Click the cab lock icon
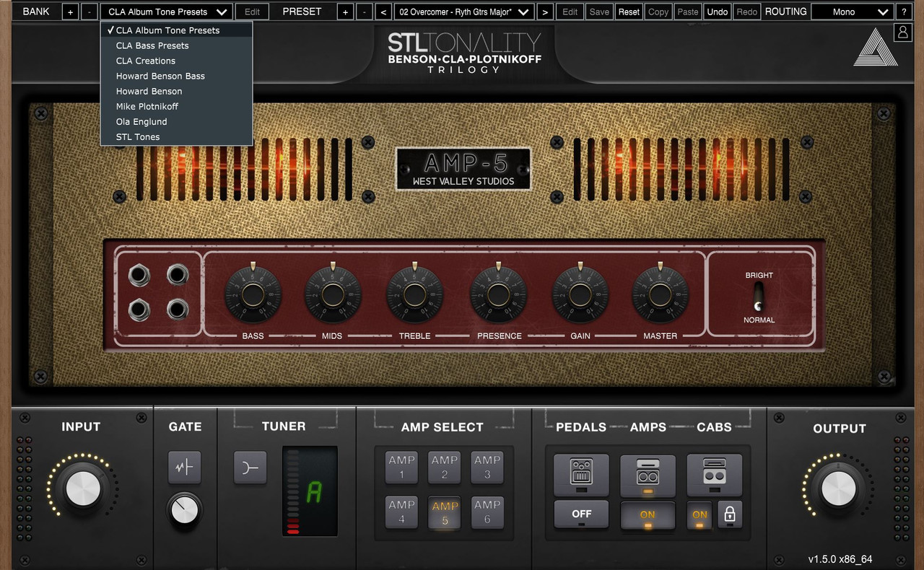The image size is (924, 570). coord(730,514)
